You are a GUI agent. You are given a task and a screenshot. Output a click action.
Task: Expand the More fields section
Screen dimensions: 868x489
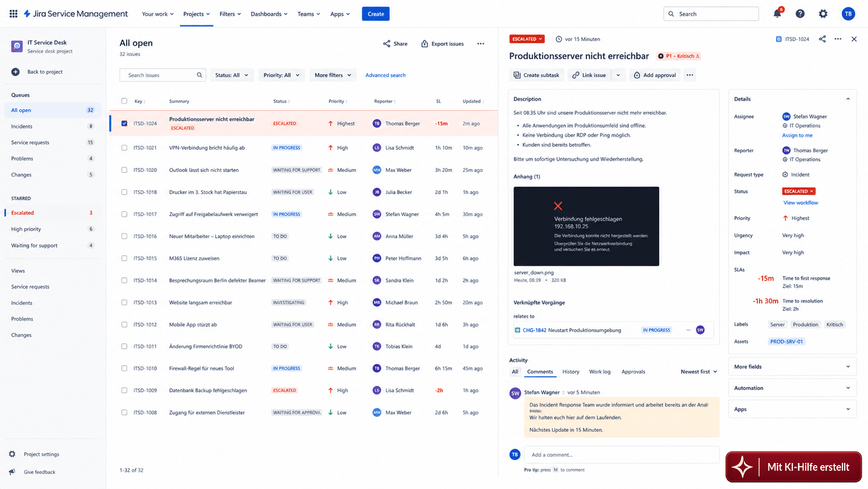[x=792, y=366]
